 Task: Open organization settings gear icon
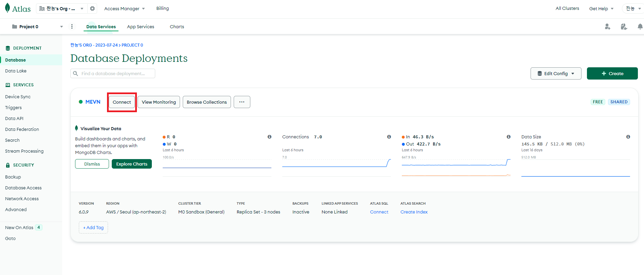click(92, 8)
